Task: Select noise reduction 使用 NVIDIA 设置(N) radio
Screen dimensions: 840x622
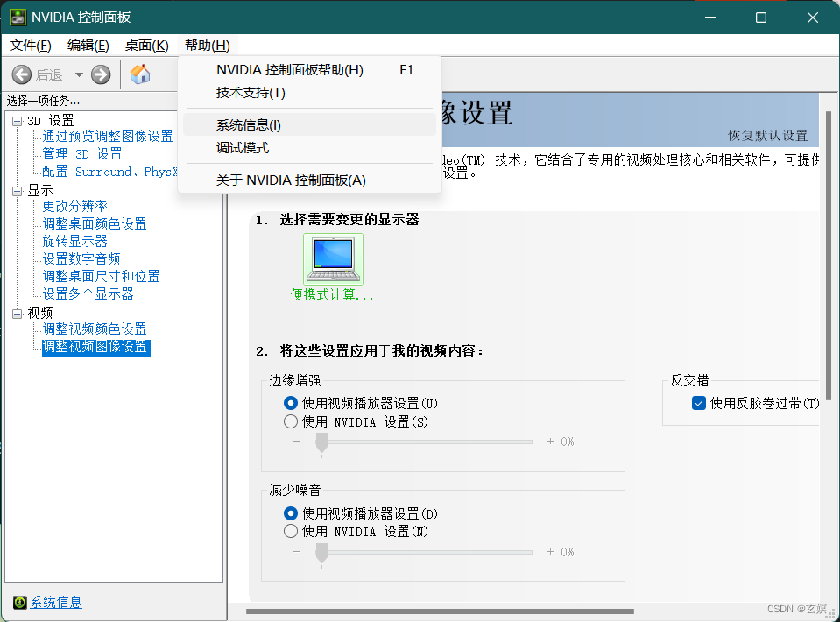Action: click(x=290, y=532)
